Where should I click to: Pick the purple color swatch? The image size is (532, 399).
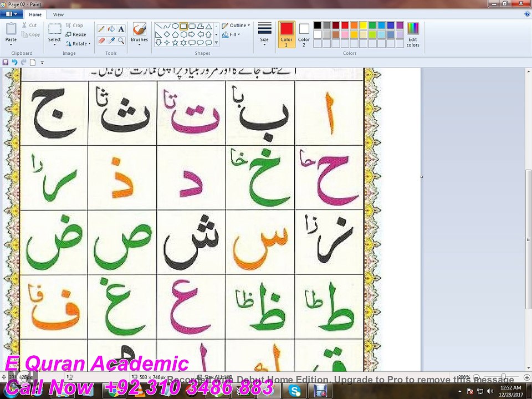point(400,25)
